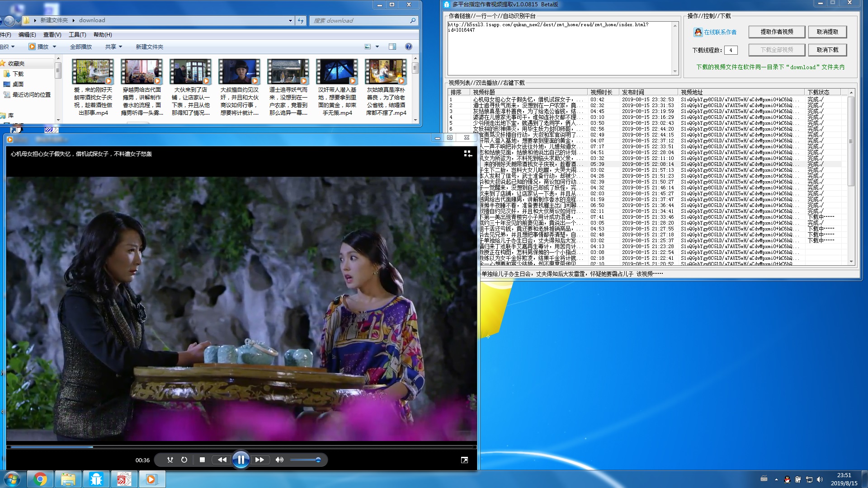868x488 pixels.
Task: Refresh the Explorer address bar
Action: (x=301, y=20)
